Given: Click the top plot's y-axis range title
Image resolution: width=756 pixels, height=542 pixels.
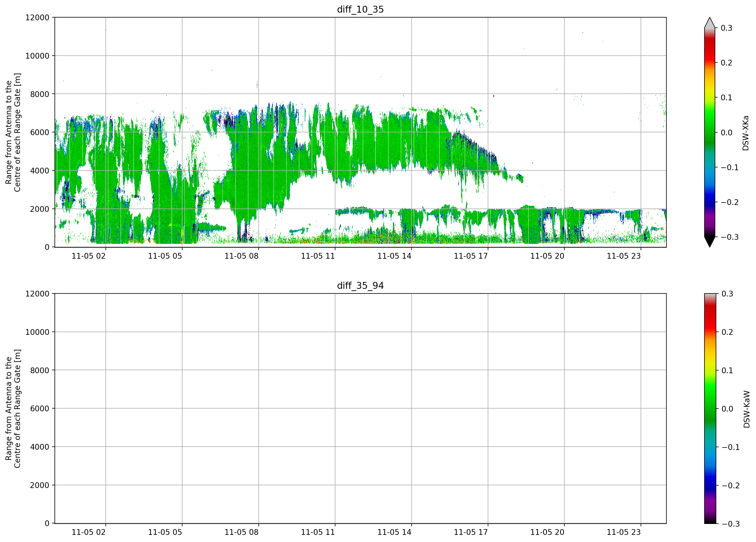Looking at the screenshot, I should click(x=13, y=132).
